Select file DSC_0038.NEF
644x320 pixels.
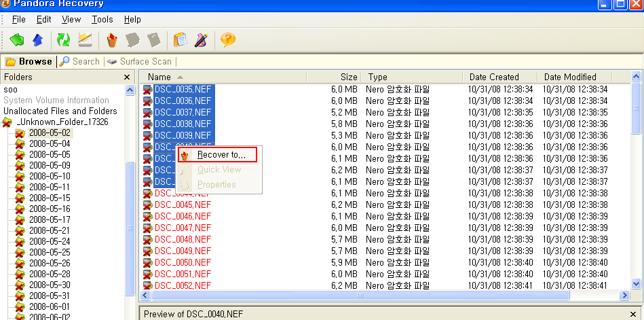tap(183, 124)
